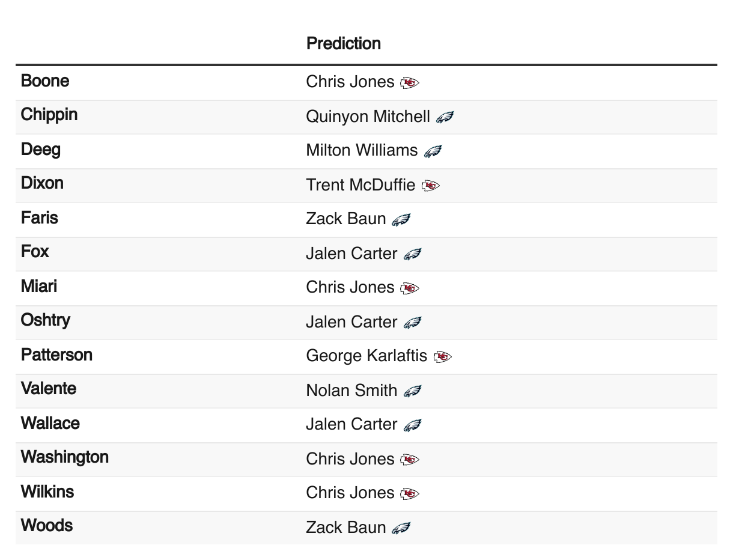The width and height of the screenshot is (733, 560).
Task: Click the Chiefs logo next to George Karlaftis
Action: pyautogui.click(x=442, y=357)
